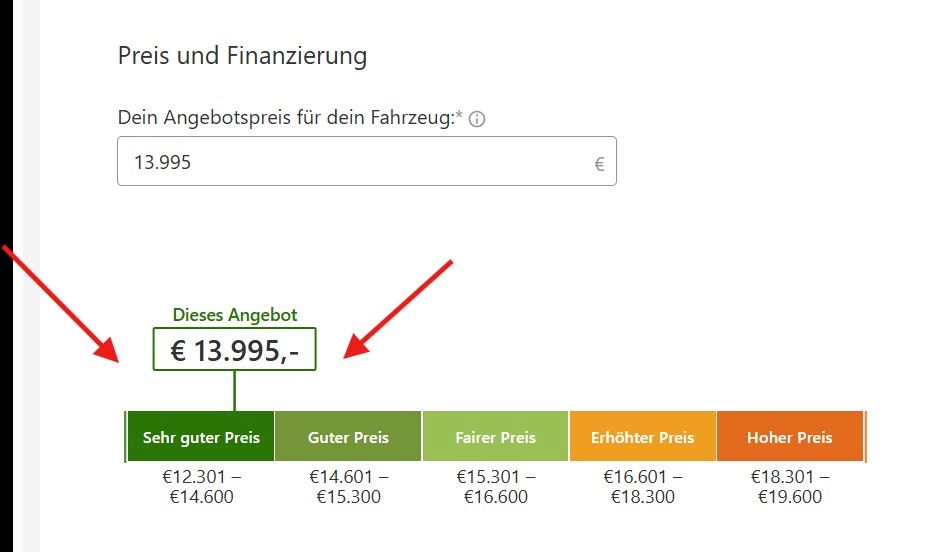Viewport: 940px width, 552px height.
Task: Click the left red arrow annotation
Action: click(x=60, y=301)
